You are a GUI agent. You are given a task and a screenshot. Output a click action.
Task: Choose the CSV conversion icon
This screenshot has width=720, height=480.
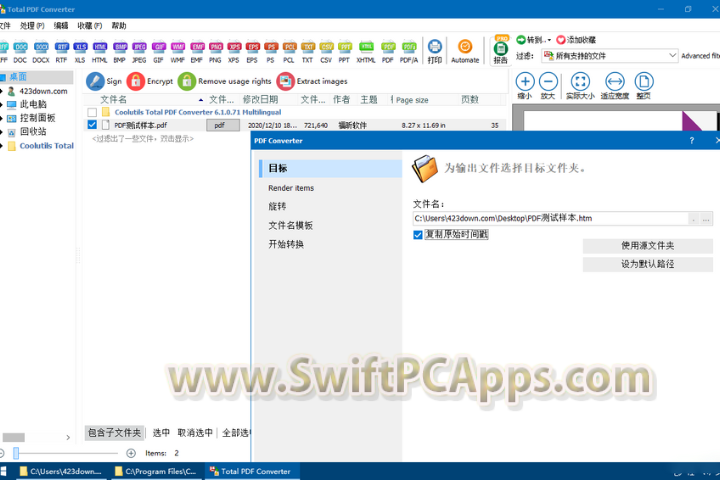point(326,51)
